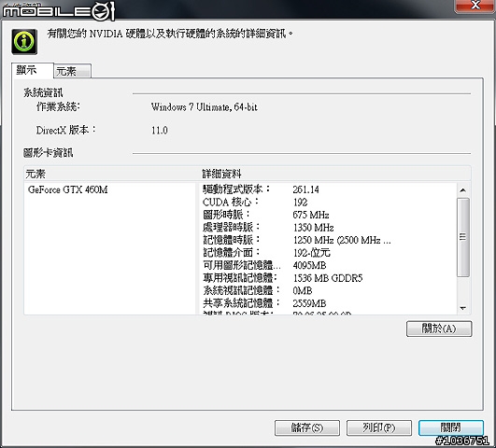This screenshot has width=496, height=448.
Task: Click the 記憶體時脈 value 1250 MHz
Action: tap(342, 240)
